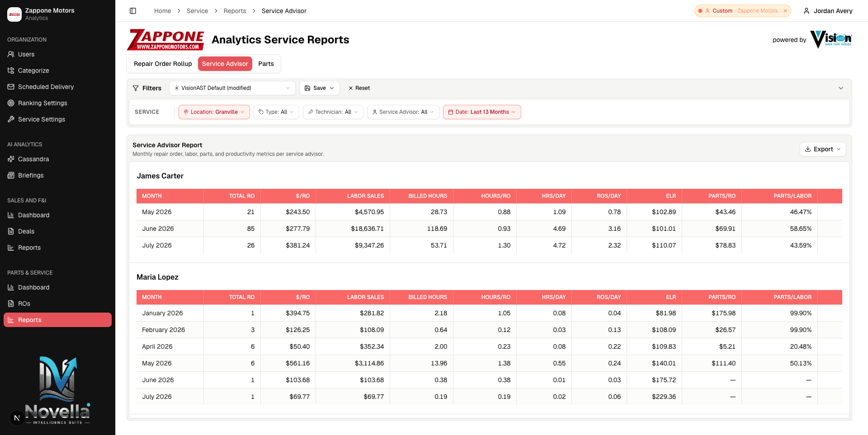Click James Carter June 2026 row
This screenshot has height=435, width=868.
tap(489, 229)
